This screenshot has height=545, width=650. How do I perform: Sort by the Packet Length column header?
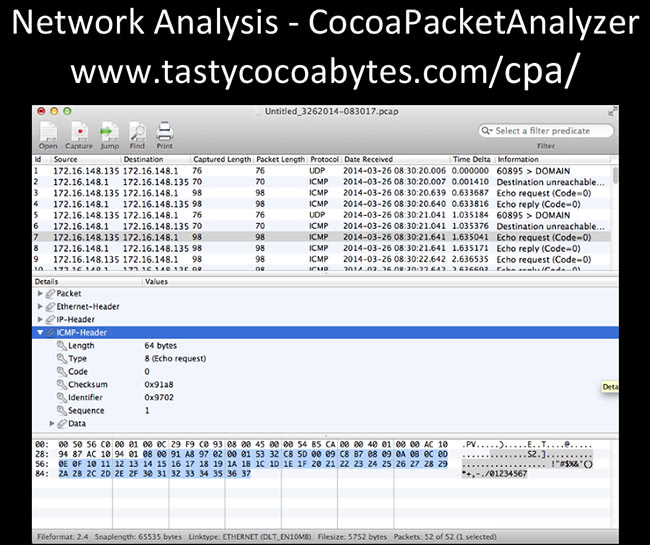[x=280, y=159]
